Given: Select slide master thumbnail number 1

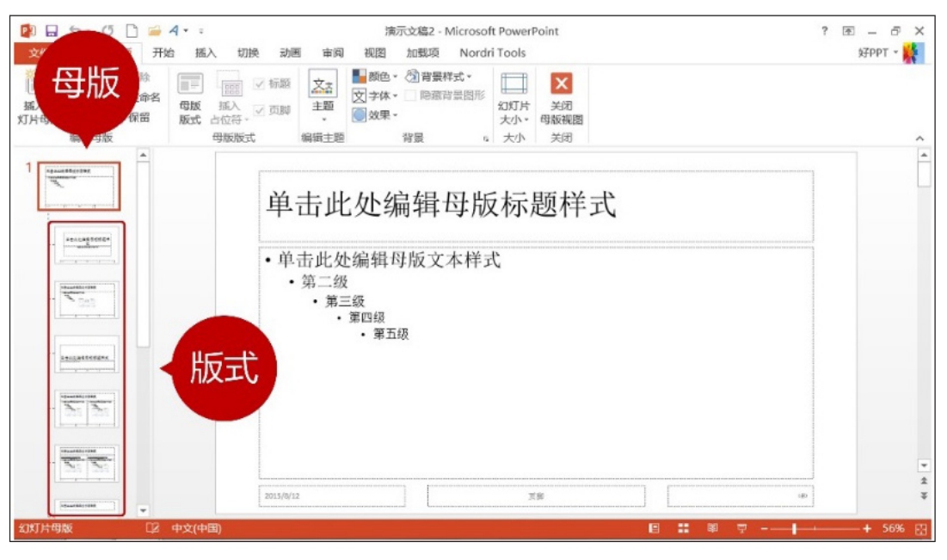Looking at the screenshot, I should pos(79,186).
